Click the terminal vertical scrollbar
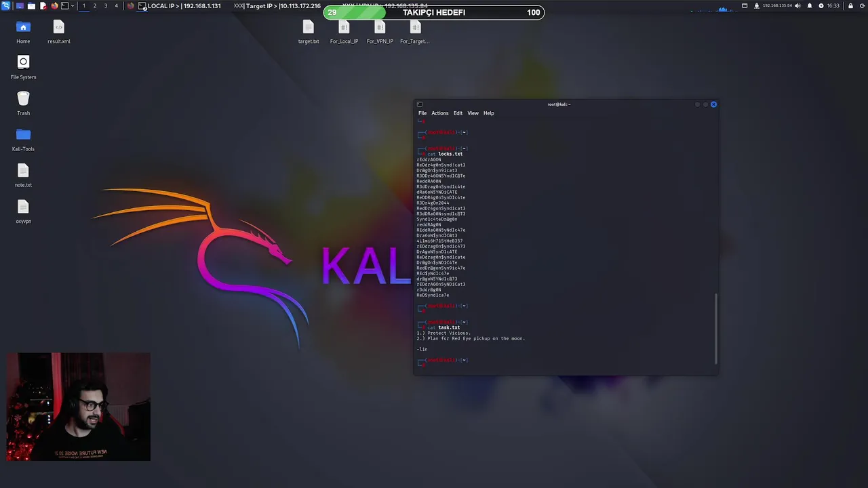 coord(716,329)
